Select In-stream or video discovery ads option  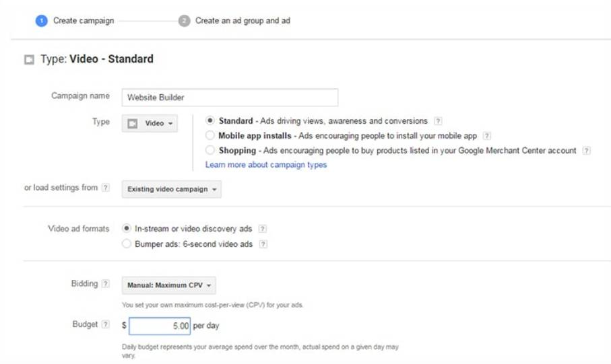[127, 229]
